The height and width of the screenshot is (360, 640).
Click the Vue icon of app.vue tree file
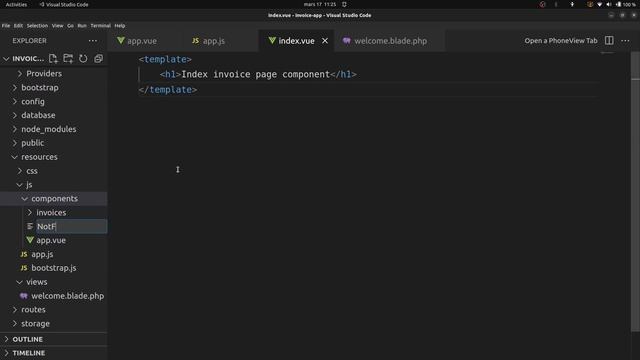[30, 240]
